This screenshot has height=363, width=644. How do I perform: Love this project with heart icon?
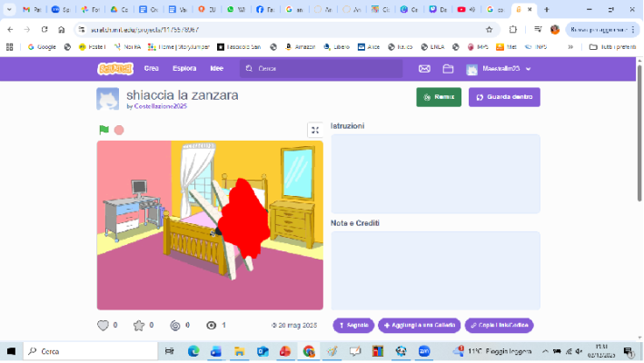tap(103, 325)
